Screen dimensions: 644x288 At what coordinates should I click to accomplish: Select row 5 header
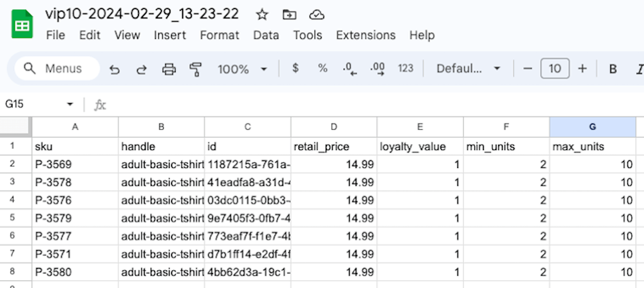pos(16,218)
